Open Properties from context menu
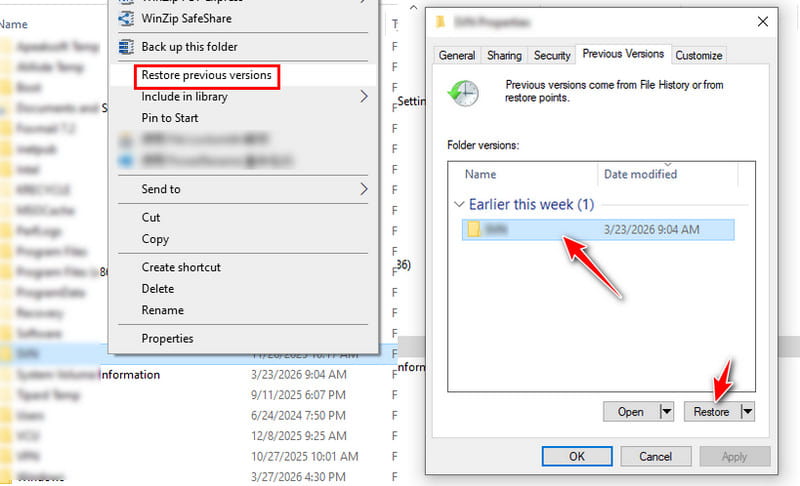 167,339
